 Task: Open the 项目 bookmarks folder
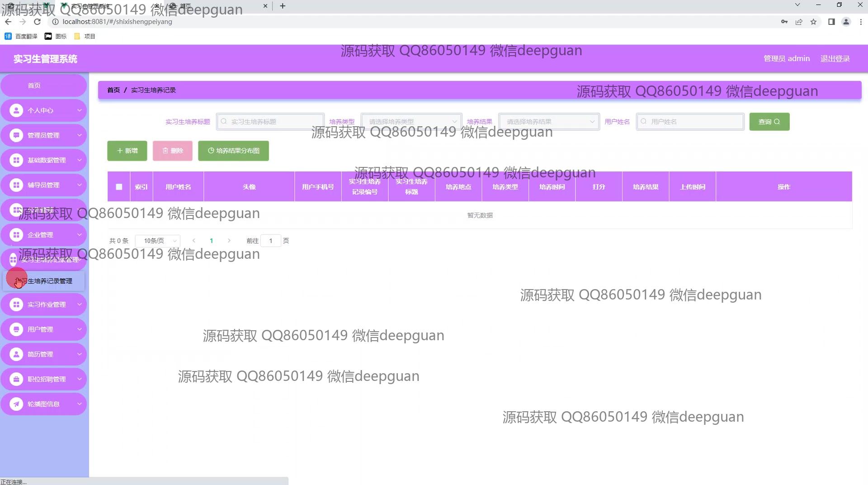[85, 36]
